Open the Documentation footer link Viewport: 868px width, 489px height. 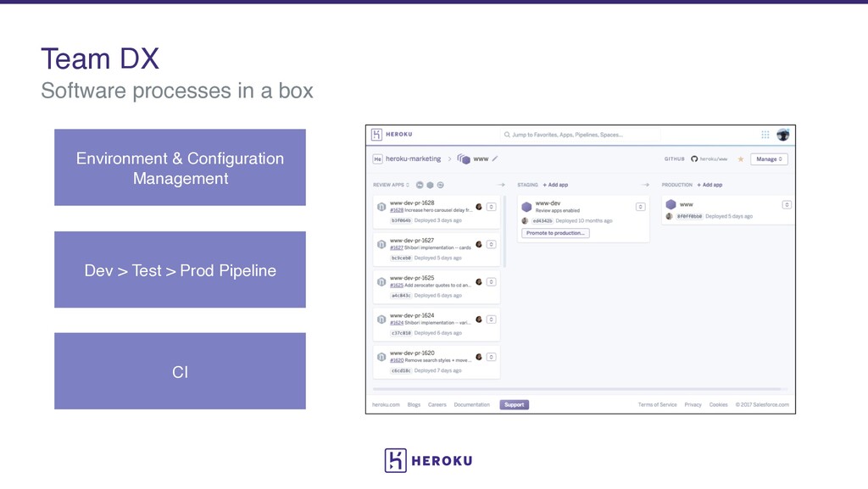(471, 405)
